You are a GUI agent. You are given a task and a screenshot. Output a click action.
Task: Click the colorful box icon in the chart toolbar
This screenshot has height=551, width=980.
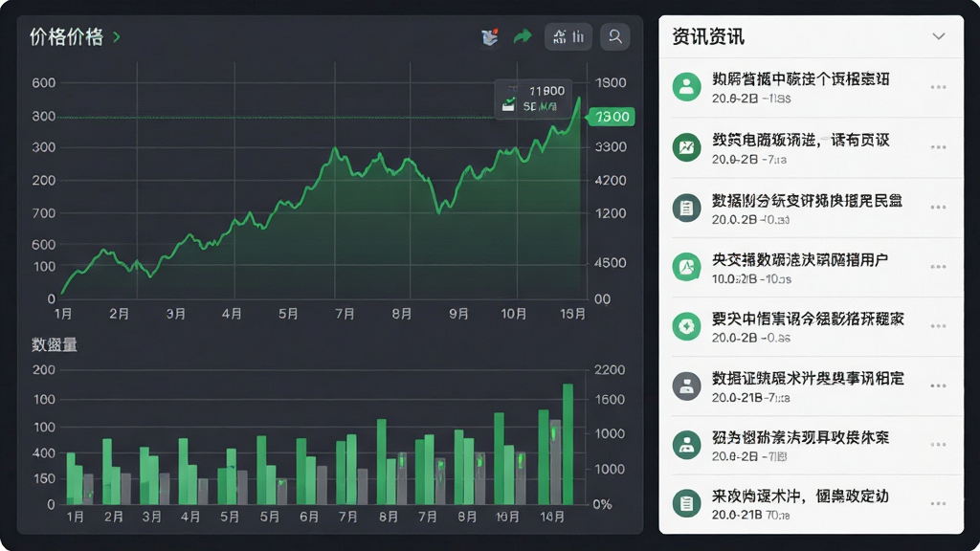[x=490, y=37]
